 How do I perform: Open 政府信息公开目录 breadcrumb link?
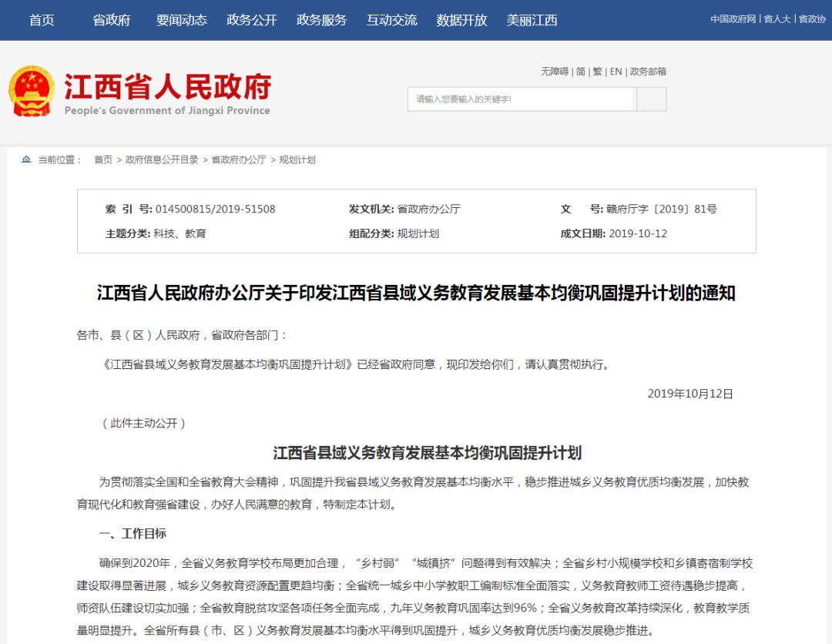(x=162, y=159)
